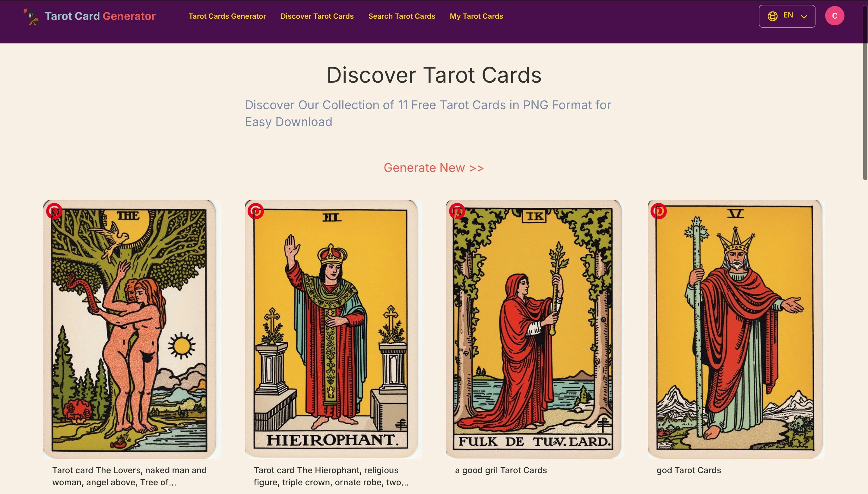Save the red-hooded figure card via Pinterest icon

(x=457, y=211)
